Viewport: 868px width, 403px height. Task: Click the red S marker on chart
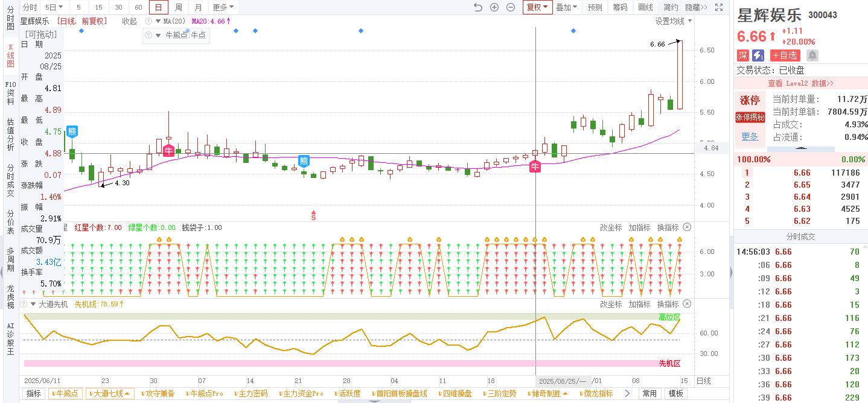pos(314,215)
